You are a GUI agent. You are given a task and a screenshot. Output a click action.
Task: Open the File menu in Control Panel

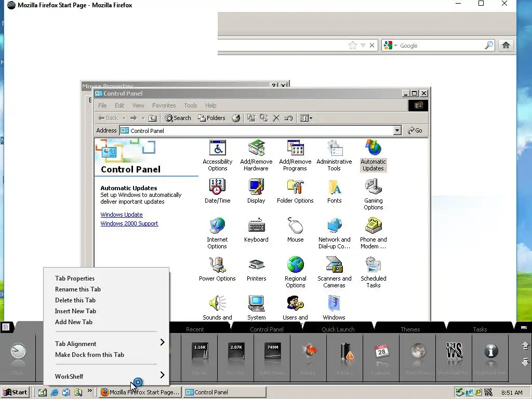(102, 105)
